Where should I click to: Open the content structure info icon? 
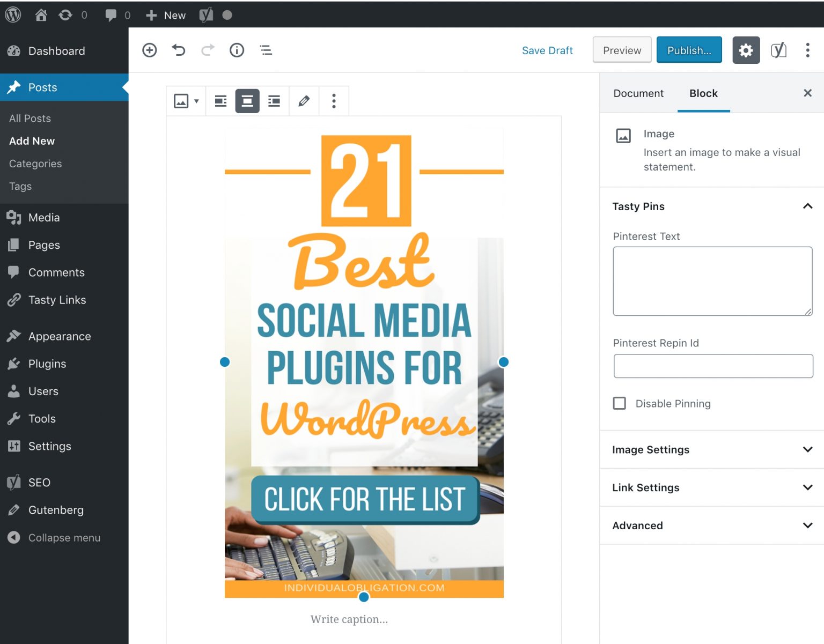(x=237, y=50)
